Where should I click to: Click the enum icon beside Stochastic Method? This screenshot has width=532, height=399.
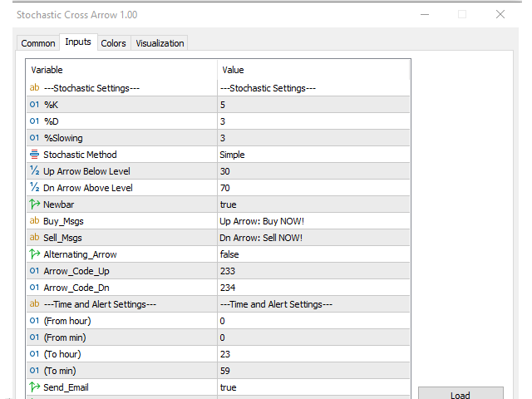click(34, 155)
